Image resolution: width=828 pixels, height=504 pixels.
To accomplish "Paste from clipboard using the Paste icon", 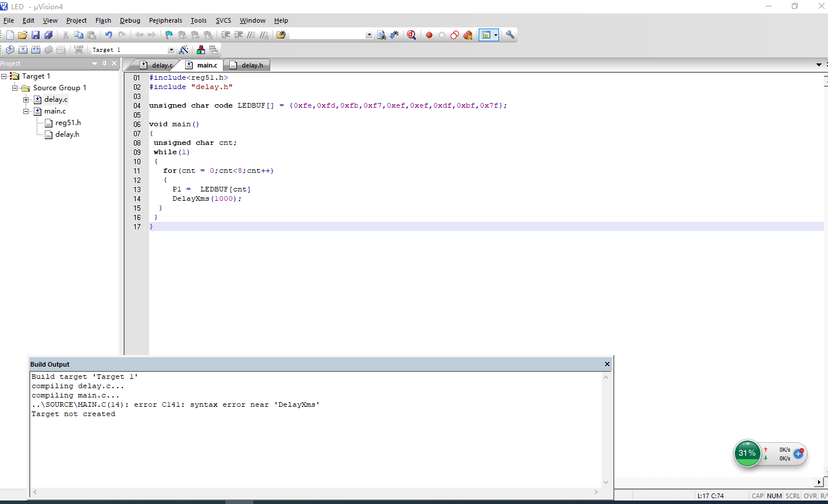I will point(91,35).
